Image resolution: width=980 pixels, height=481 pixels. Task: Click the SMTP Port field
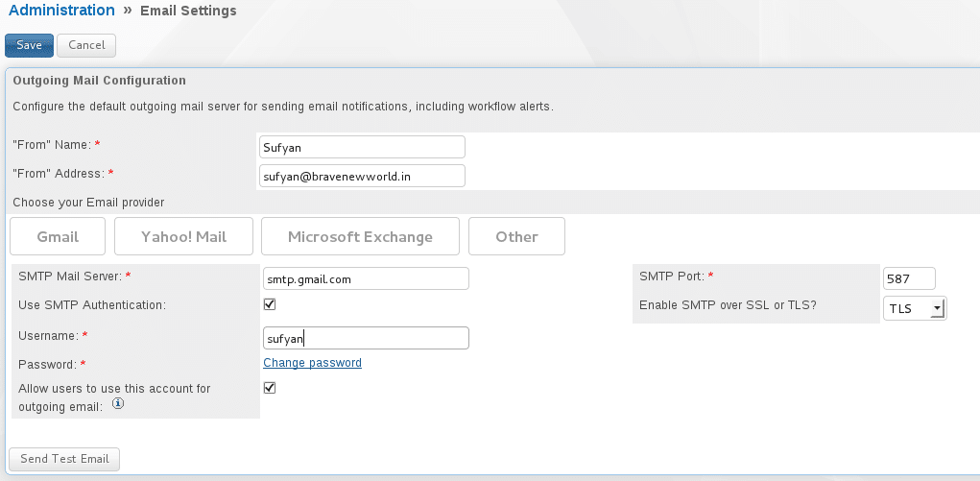click(908, 278)
